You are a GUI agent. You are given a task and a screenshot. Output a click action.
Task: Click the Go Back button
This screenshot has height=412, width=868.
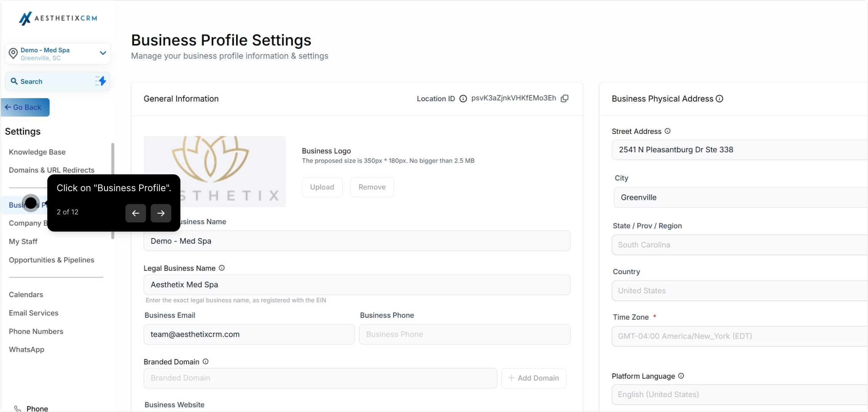point(25,107)
